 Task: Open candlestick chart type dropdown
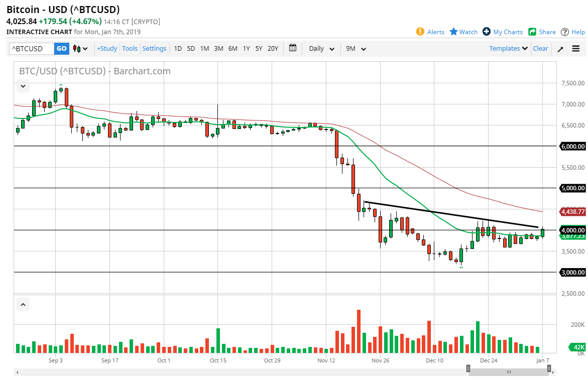tap(80, 49)
